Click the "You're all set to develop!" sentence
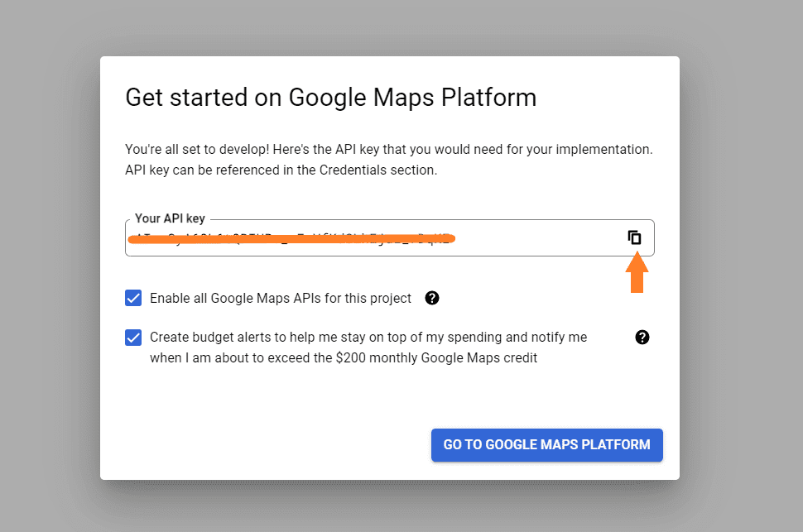 pyautogui.click(x=197, y=150)
